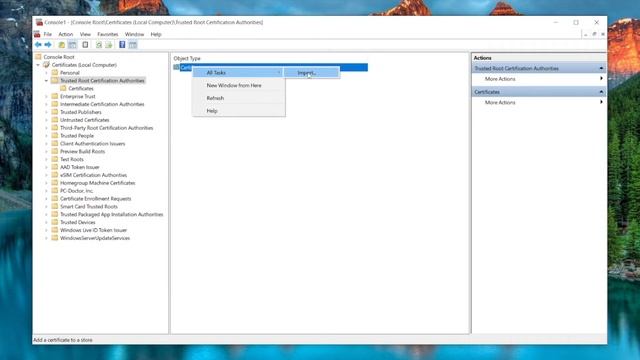The height and width of the screenshot is (360, 640).
Task: Choose Refresh in the context menu
Action: [x=238, y=98]
